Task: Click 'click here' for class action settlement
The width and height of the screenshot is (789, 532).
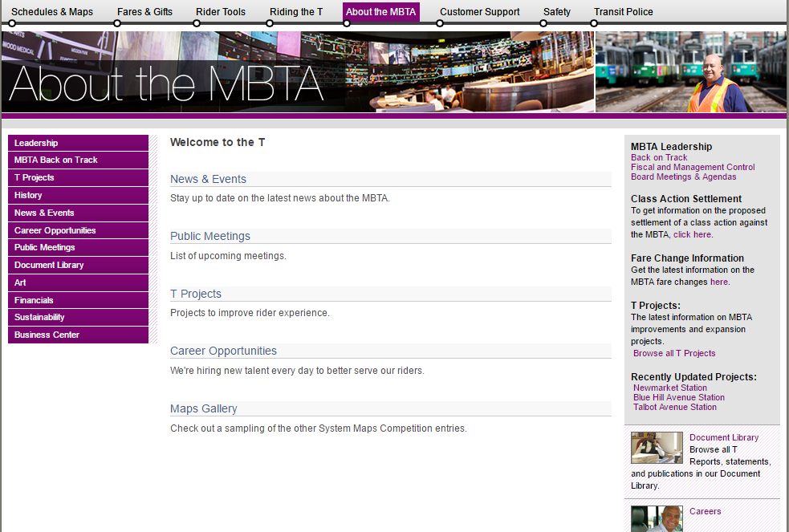Action: (x=692, y=234)
